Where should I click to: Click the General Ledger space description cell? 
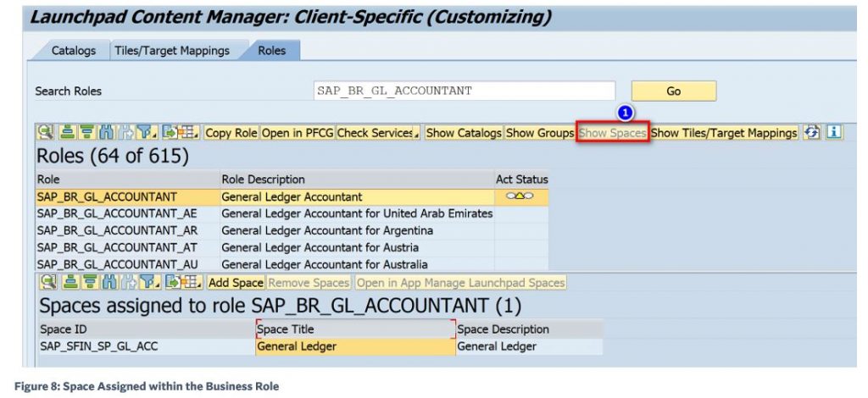pyautogui.click(x=529, y=346)
